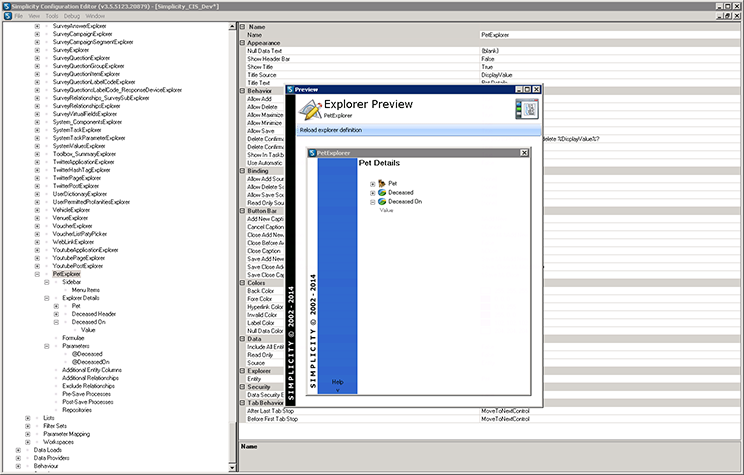The height and width of the screenshot is (475, 744).
Task: Click the Before First Tab Stop property
Action: (272, 419)
